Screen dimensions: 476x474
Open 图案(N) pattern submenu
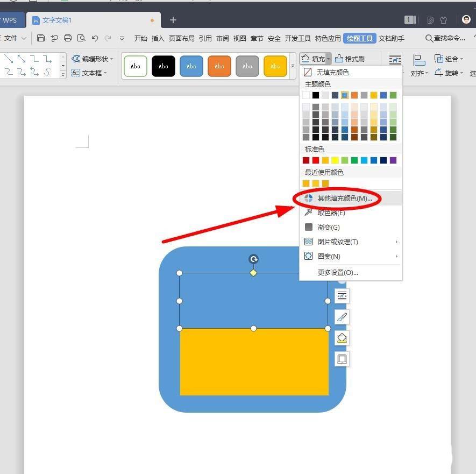[x=351, y=256]
